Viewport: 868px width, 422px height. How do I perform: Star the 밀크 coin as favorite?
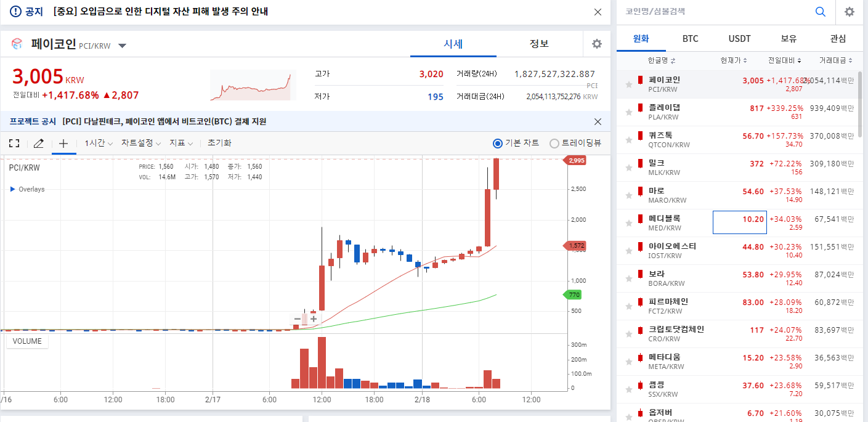628,168
